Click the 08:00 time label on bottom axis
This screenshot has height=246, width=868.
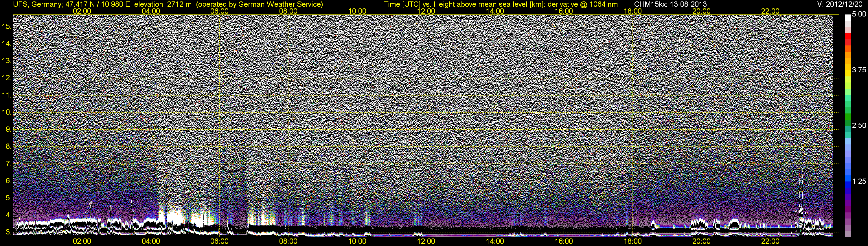(288, 241)
